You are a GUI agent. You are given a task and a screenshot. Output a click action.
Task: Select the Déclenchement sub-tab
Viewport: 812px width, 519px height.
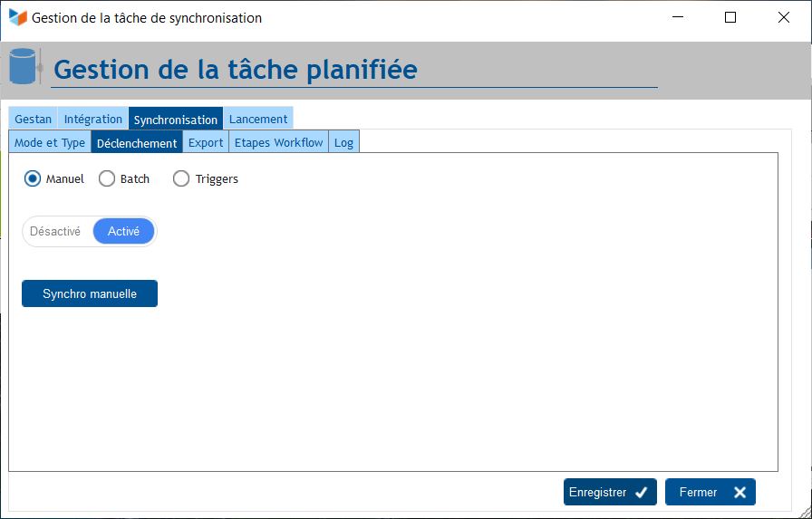137,143
